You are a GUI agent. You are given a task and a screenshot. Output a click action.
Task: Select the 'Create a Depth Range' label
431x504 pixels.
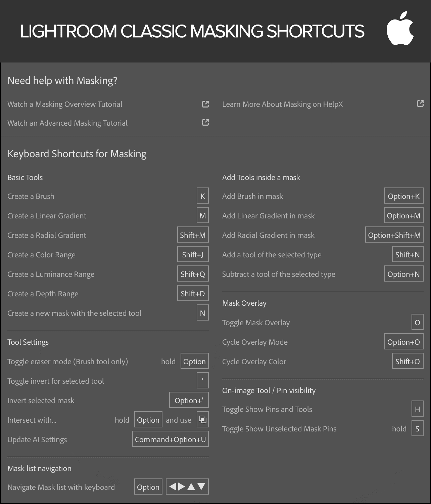(43, 294)
